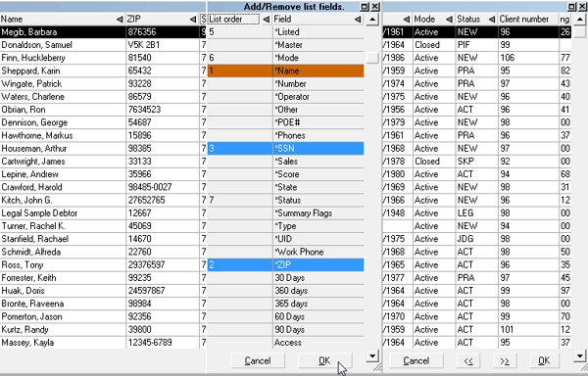Click the sort arrow right of the Mode header
The image size is (588, 376).
tap(449, 20)
